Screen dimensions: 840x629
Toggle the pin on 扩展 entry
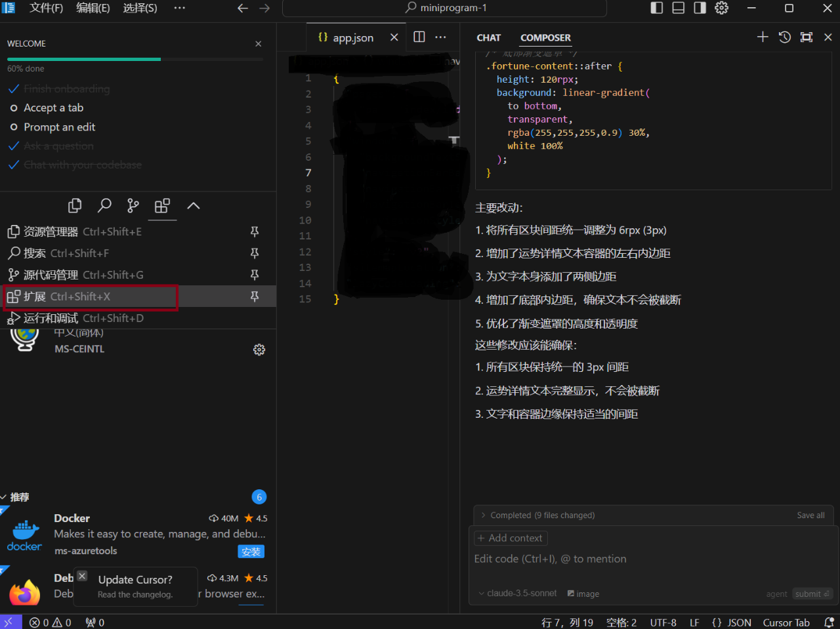(x=254, y=296)
